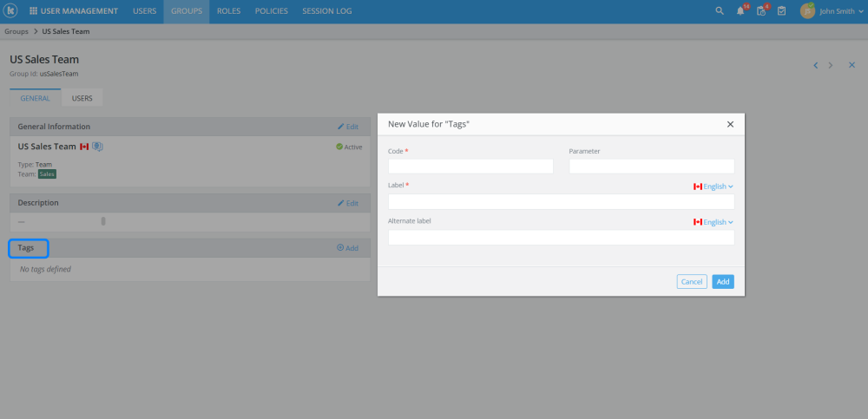Switch to the Users menu
Viewport: 868px width, 419px height.
(144, 11)
